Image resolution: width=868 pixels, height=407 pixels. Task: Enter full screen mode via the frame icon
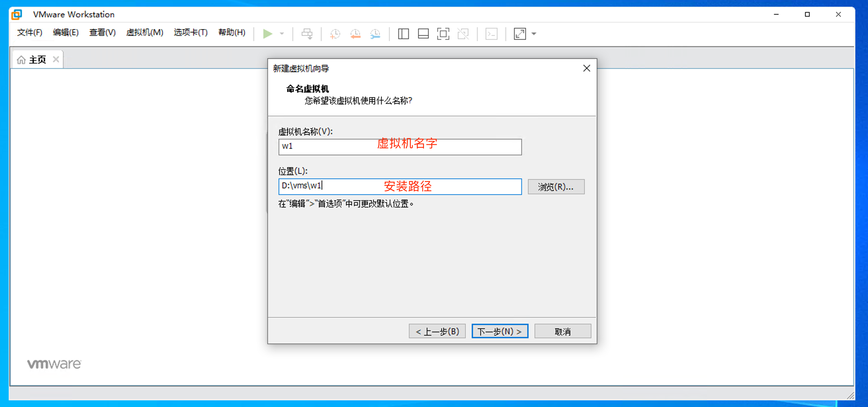click(443, 34)
